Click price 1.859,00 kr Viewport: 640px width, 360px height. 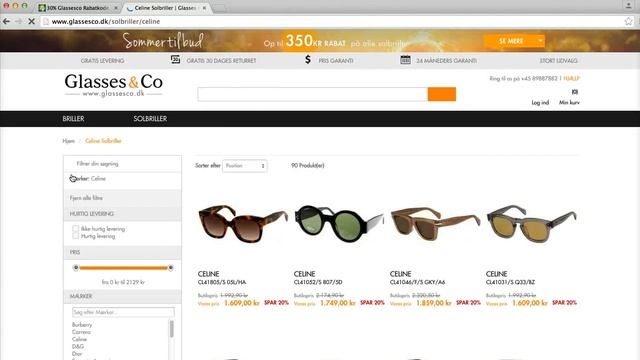[433, 303]
